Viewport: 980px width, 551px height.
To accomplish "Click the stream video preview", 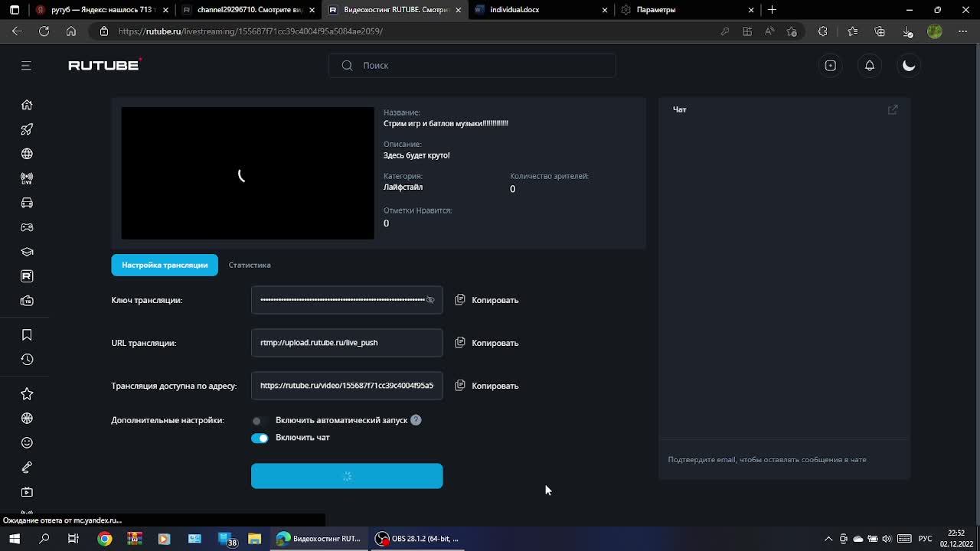I will click(x=248, y=174).
